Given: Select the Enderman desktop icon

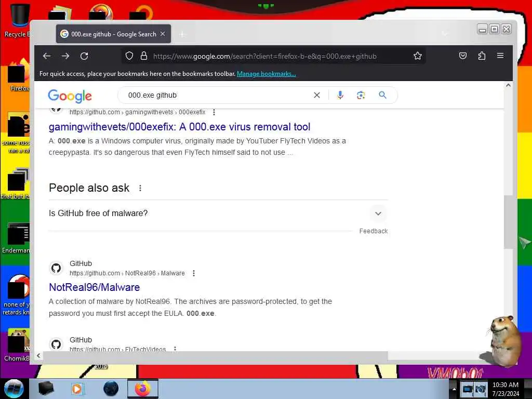Looking at the screenshot, I should (x=16, y=238).
